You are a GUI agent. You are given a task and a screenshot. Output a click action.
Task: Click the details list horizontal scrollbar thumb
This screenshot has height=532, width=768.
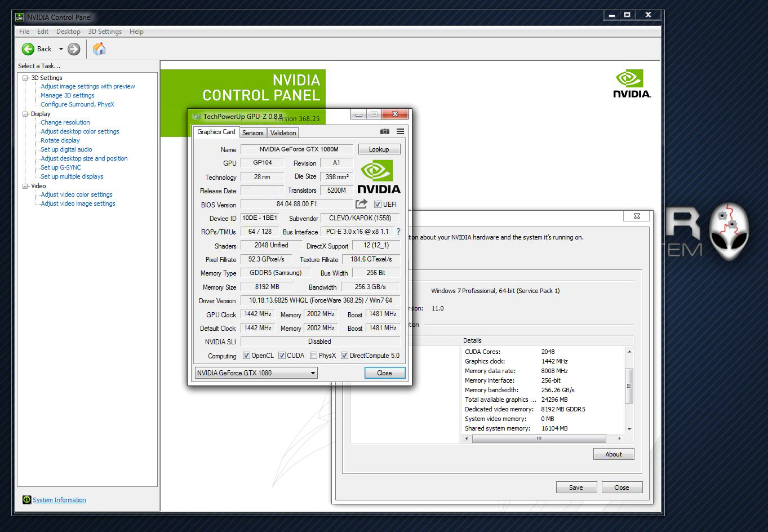(539, 438)
